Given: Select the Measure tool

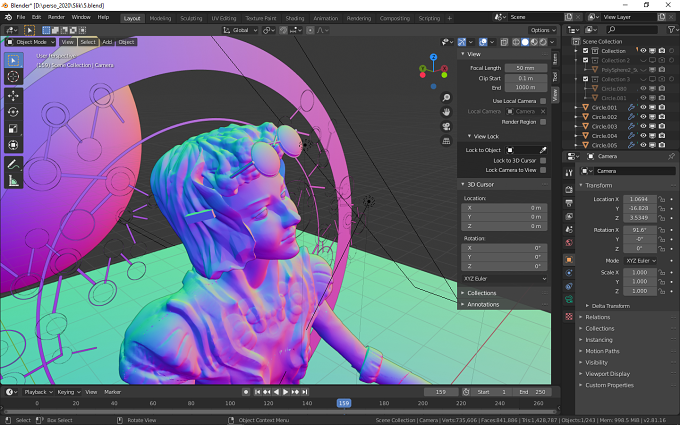Looking at the screenshot, I should (x=13, y=181).
